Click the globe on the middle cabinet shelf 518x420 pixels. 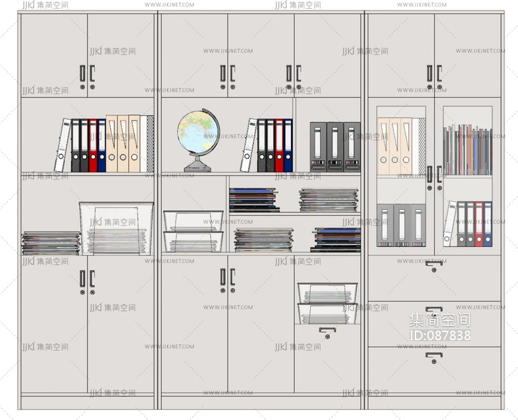click(x=199, y=140)
